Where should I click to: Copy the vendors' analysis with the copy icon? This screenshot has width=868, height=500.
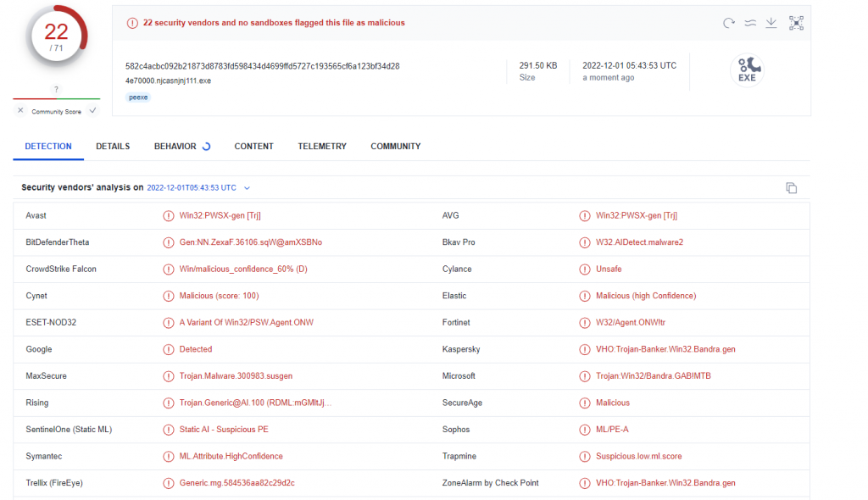(791, 188)
